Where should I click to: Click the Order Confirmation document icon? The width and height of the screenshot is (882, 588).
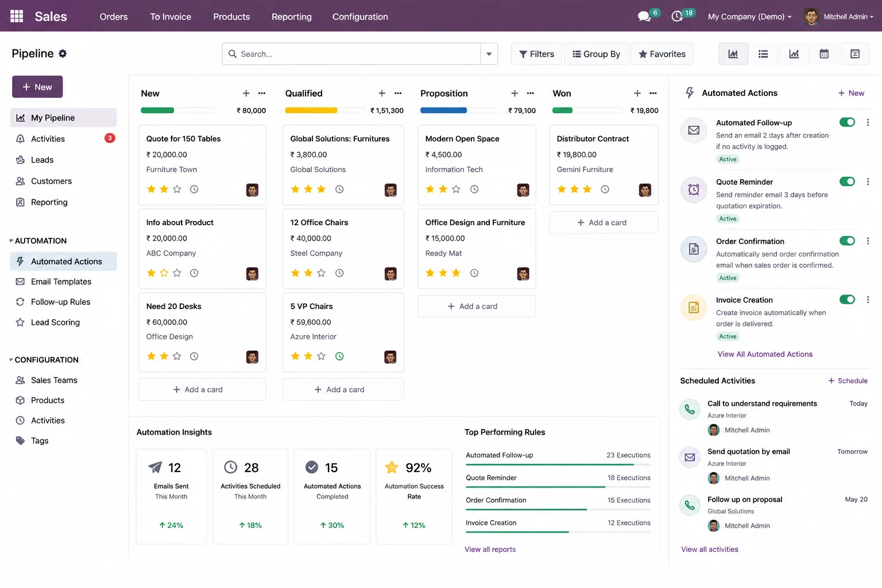(x=694, y=249)
